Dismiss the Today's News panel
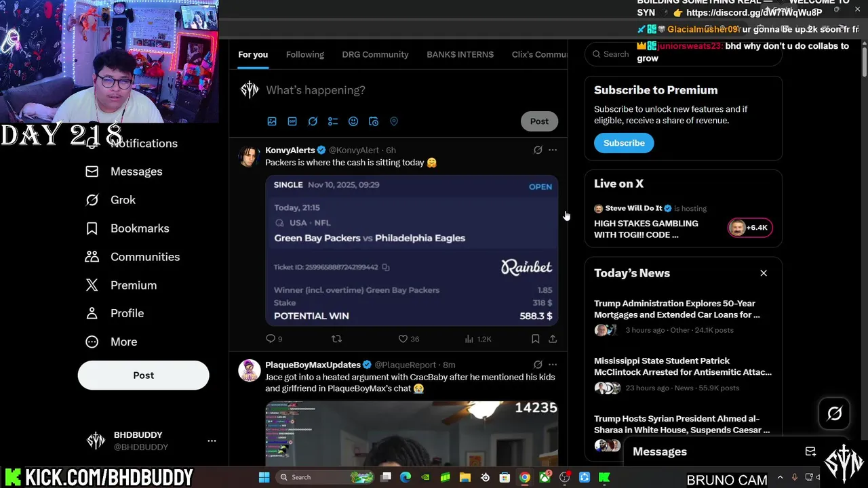 (764, 273)
